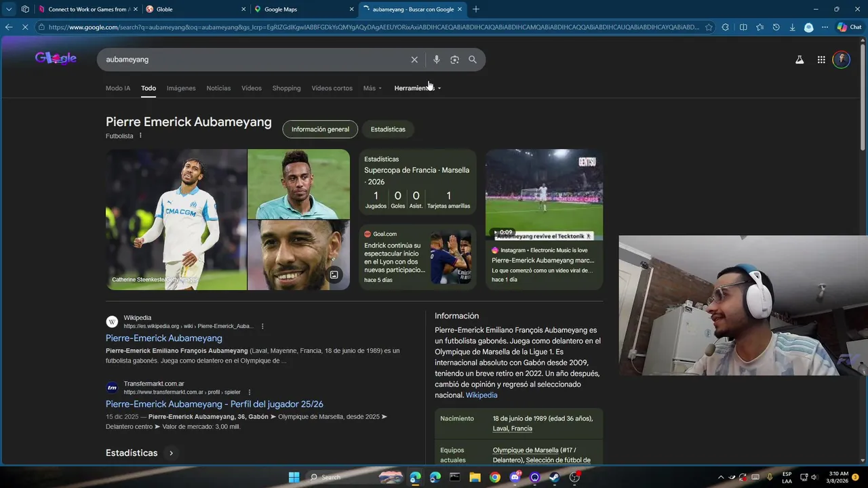Show hidden system tray icons
This screenshot has width=868, height=488.
click(721, 477)
